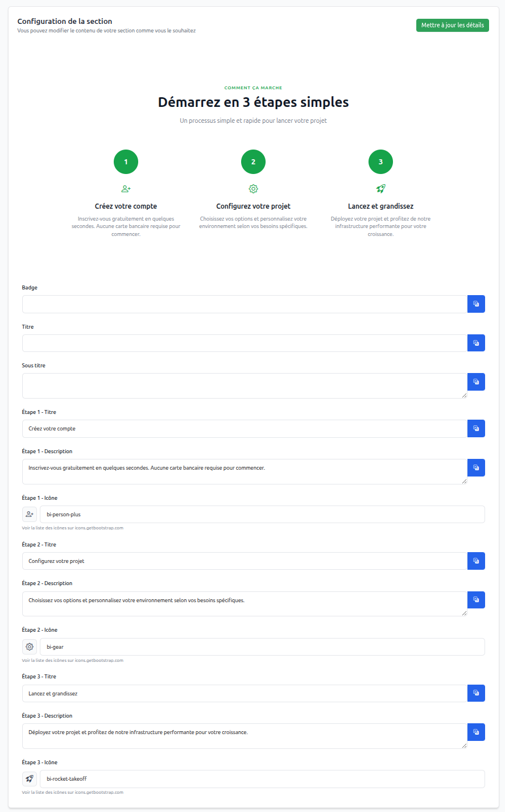
Task: Click blue icon button for Étape 2 - Titre
Action: pyautogui.click(x=476, y=561)
